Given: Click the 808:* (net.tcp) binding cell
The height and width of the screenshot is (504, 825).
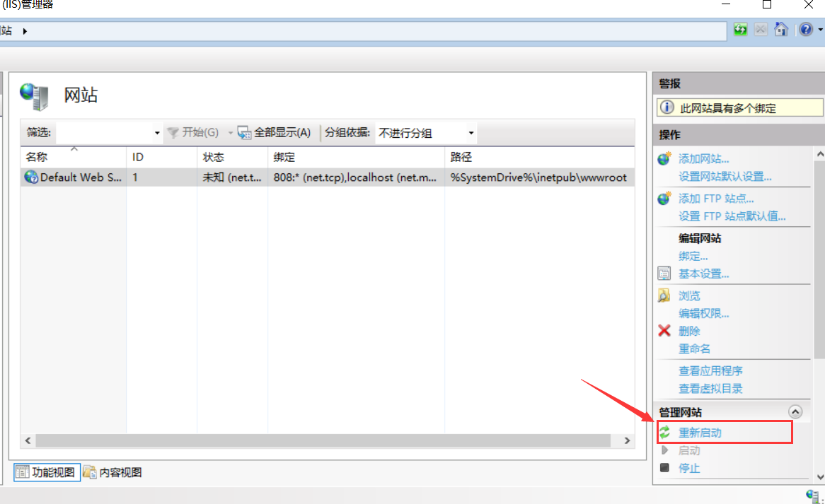Looking at the screenshot, I should click(x=355, y=177).
